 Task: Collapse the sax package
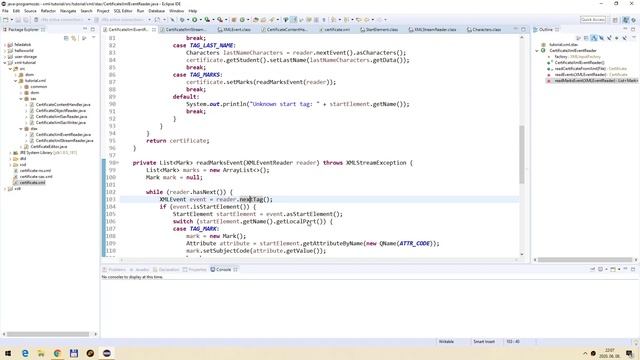pyautogui.click(x=21, y=99)
